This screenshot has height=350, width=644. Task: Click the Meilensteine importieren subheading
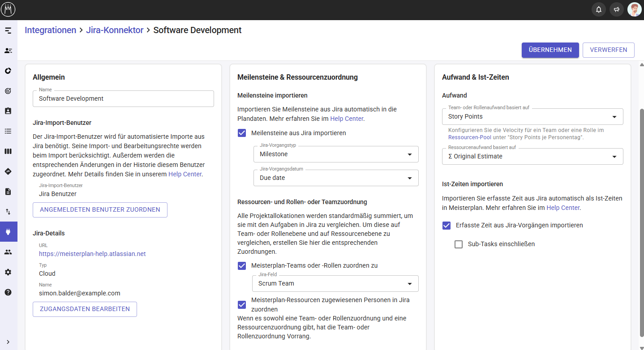[272, 95]
